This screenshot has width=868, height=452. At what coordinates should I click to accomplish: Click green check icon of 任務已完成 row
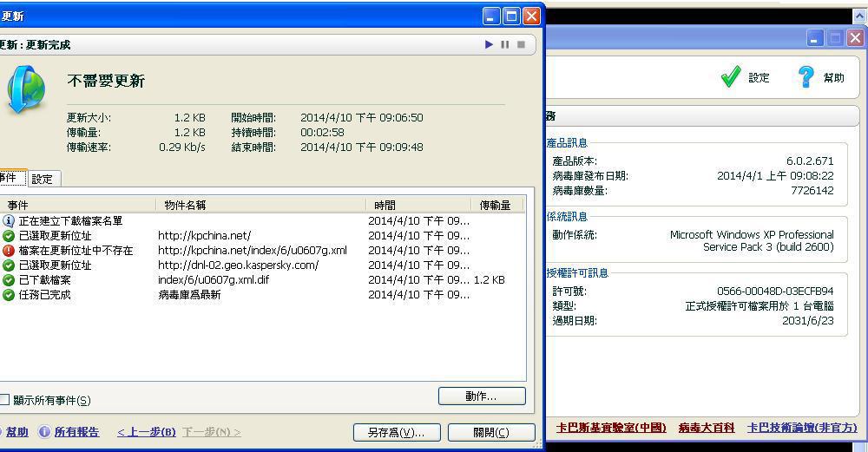(9, 295)
